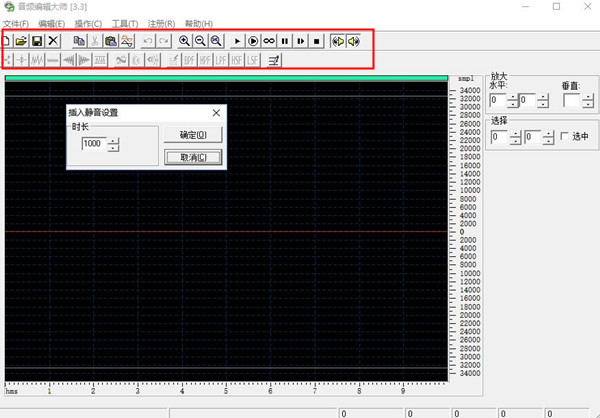Click the red zero center line in waveform
Image resolution: width=600 pixels, height=418 pixels.
click(x=226, y=232)
